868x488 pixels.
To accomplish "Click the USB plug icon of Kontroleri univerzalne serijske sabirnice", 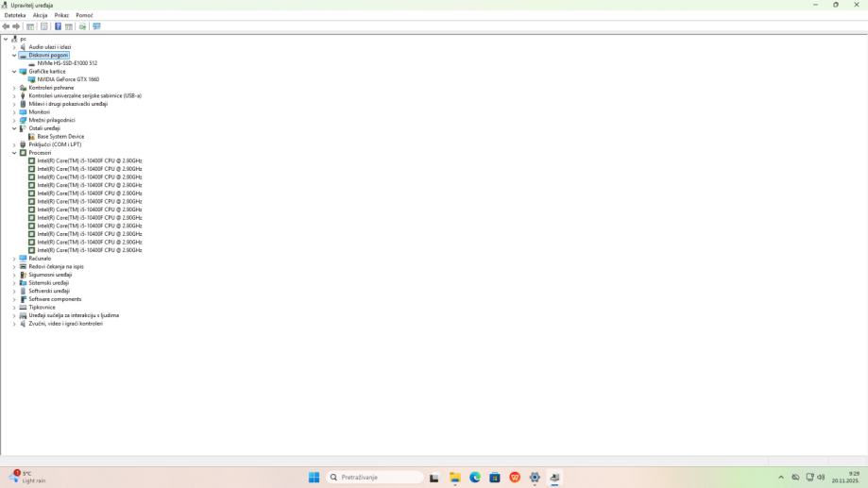I will pyautogui.click(x=23, y=95).
